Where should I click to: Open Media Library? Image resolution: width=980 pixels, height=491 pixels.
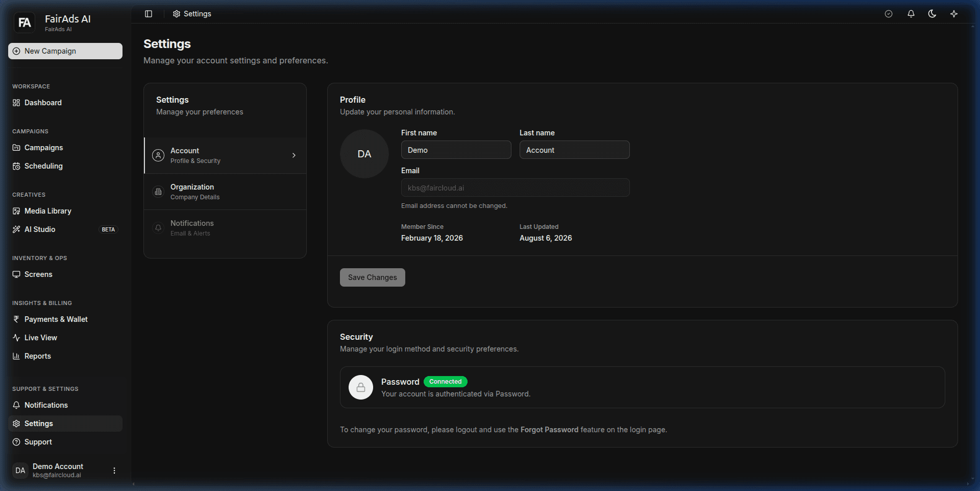click(x=65, y=211)
